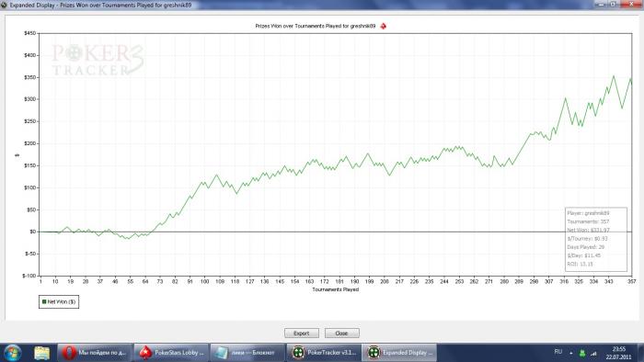Image resolution: width=644 pixels, height=362 pixels.
Task: Click the $-100 y-axis label
Action: click(29, 276)
